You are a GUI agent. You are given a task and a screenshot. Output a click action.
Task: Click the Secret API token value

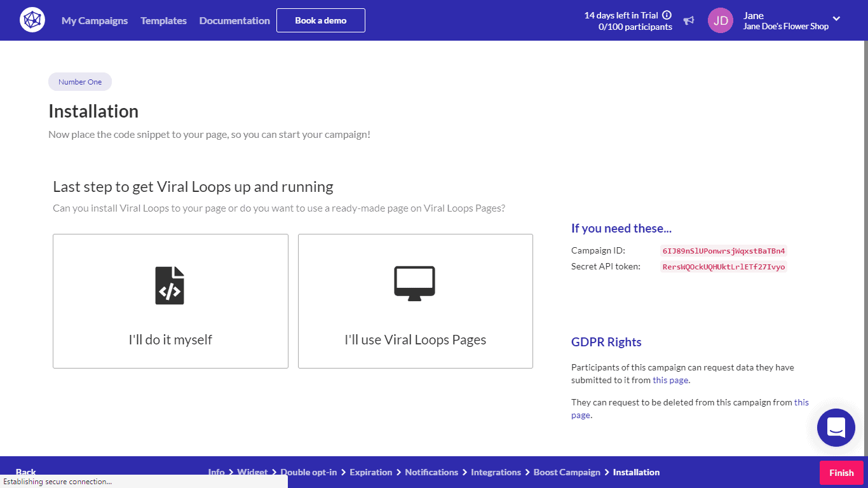pos(724,267)
